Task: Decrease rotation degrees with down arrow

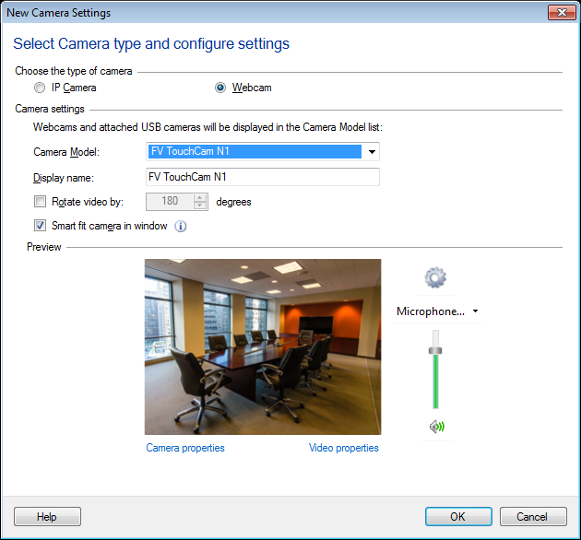Action: click(200, 206)
